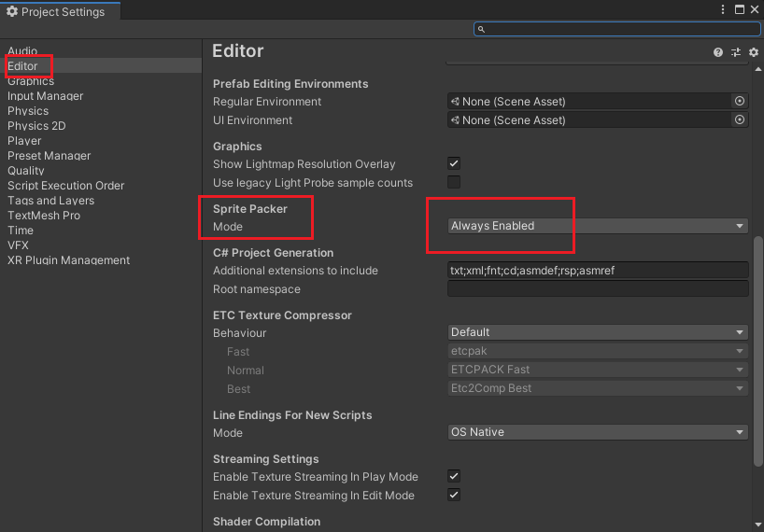The image size is (764, 532).
Task: Open the Editor settings gear menu
Action: tap(754, 52)
